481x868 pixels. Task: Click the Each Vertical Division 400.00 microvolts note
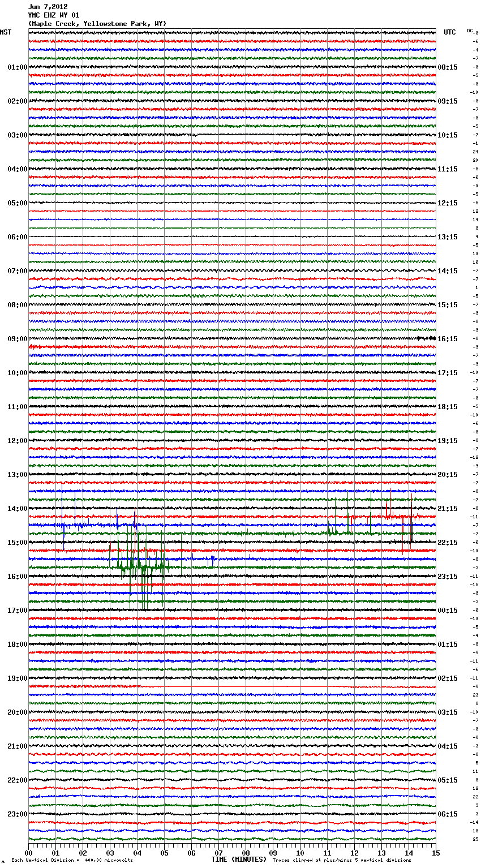click(x=72, y=860)
